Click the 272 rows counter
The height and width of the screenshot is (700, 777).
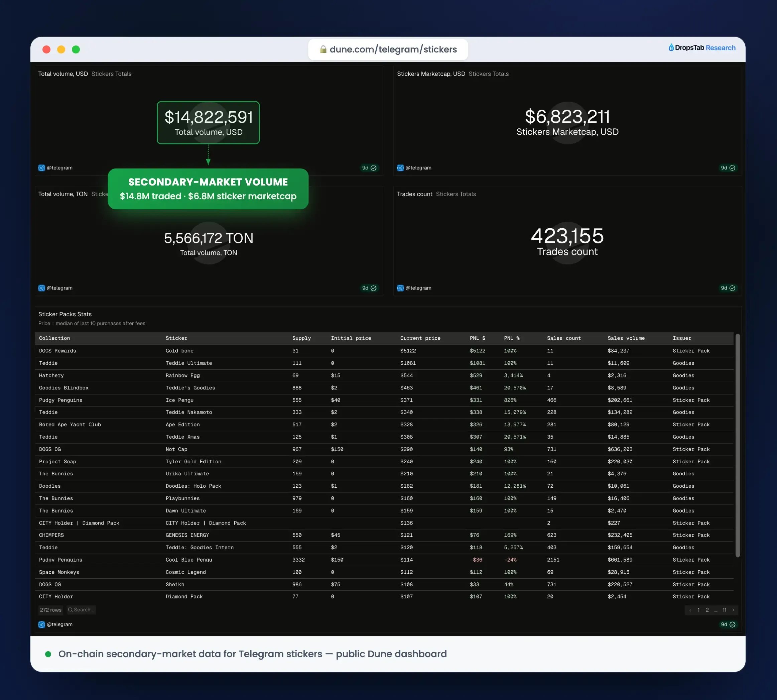coord(51,610)
